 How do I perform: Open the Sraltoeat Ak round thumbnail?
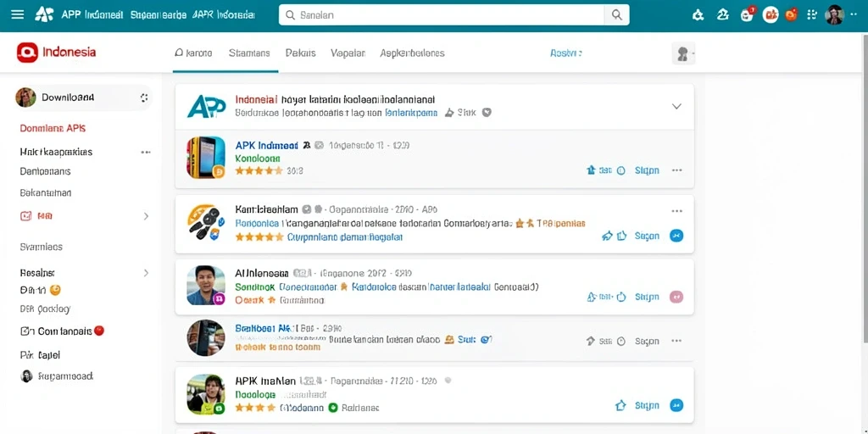(206, 337)
